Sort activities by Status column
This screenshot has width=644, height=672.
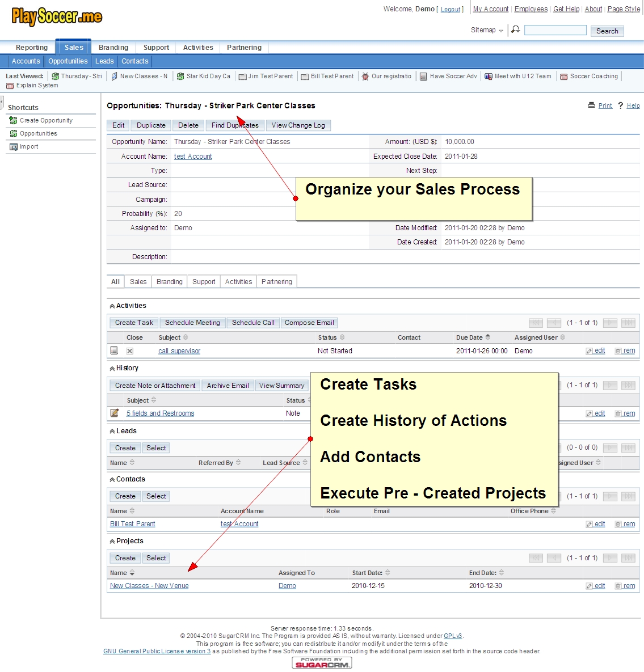click(x=331, y=338)
